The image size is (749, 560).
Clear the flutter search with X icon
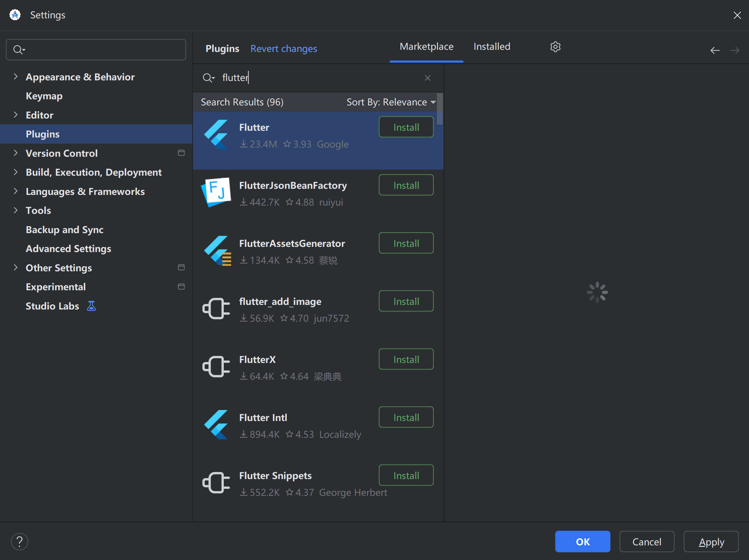click(x=427, y=78)
